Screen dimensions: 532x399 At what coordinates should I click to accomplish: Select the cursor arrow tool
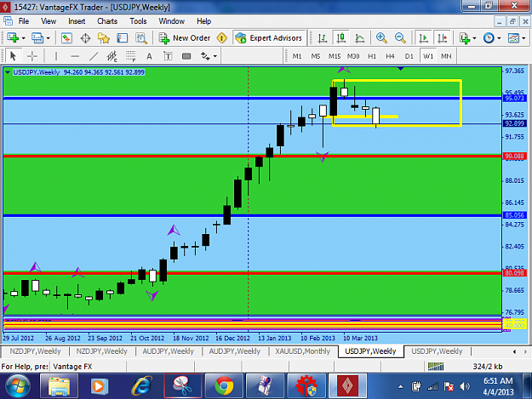point(14,56)
